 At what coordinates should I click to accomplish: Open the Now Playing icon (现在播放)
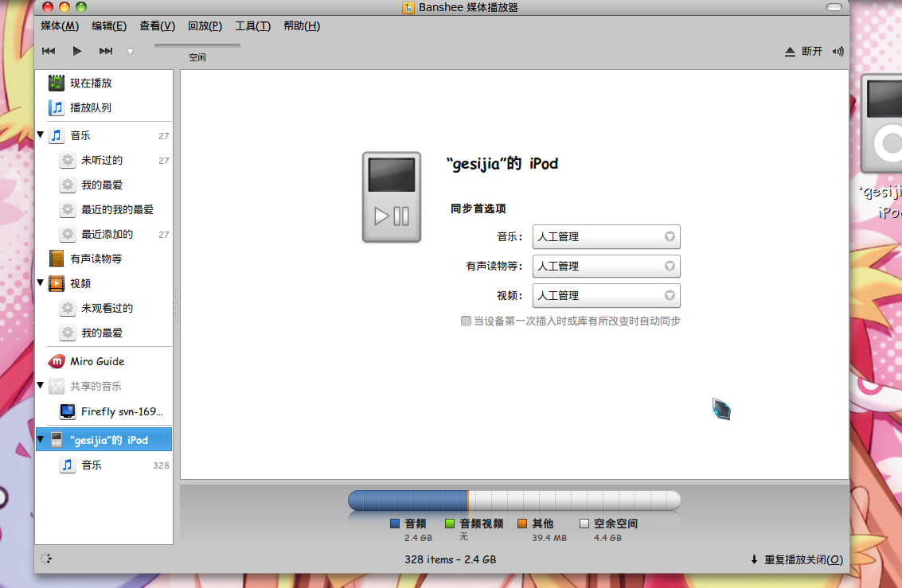(57, 83)
